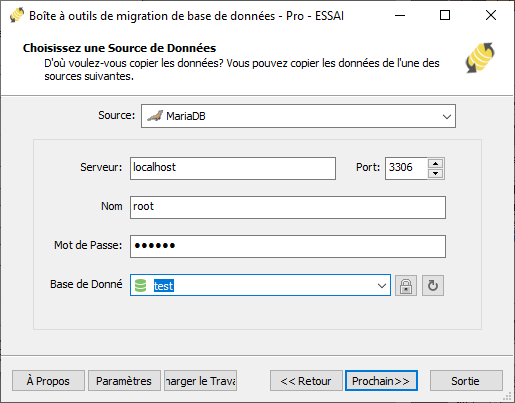This screenshot has height=403, width=515.
Task: Click the lock icon beside database field
Action: [406, 286]
